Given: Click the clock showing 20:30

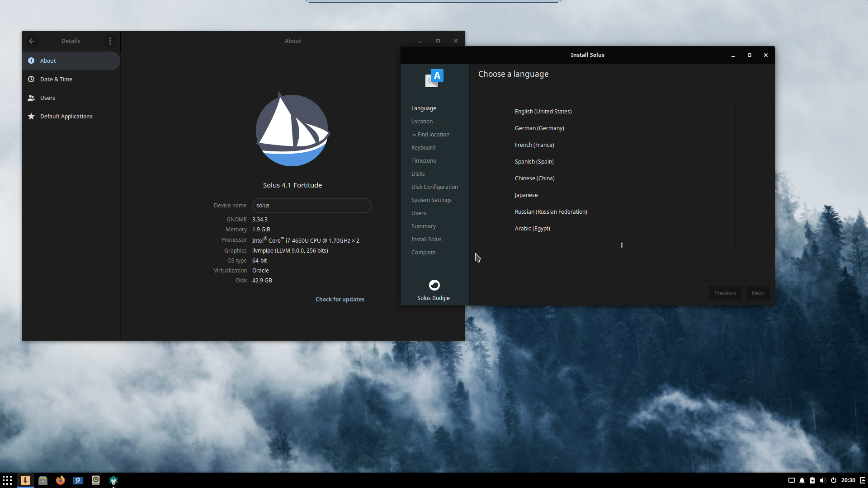Looking at the screenshot, I should (x=848, y=480).
